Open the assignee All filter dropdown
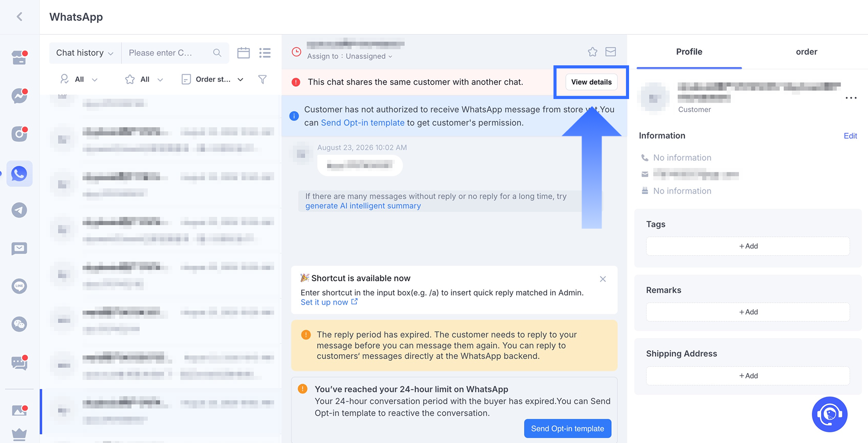The image size is (868, 443). (79, 79)
